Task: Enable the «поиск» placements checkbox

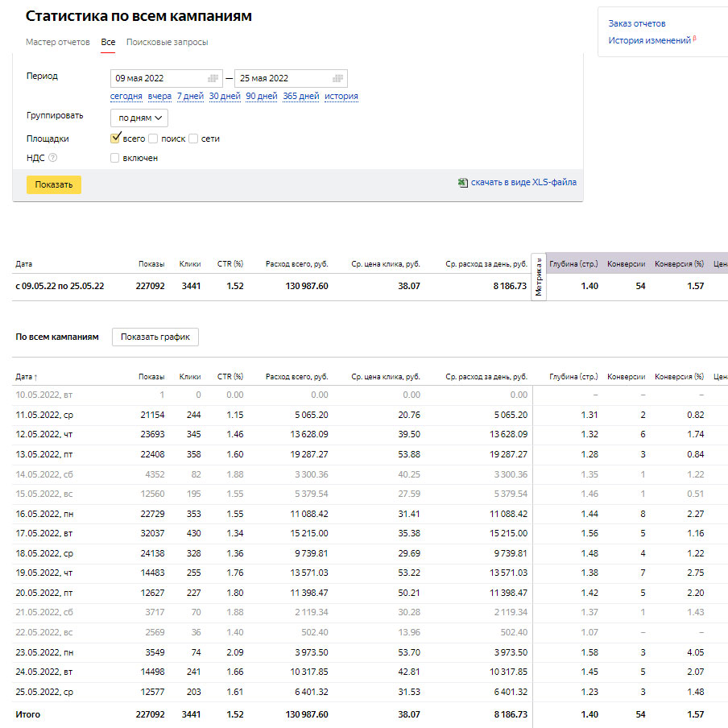Action: (x=153, y=139)
